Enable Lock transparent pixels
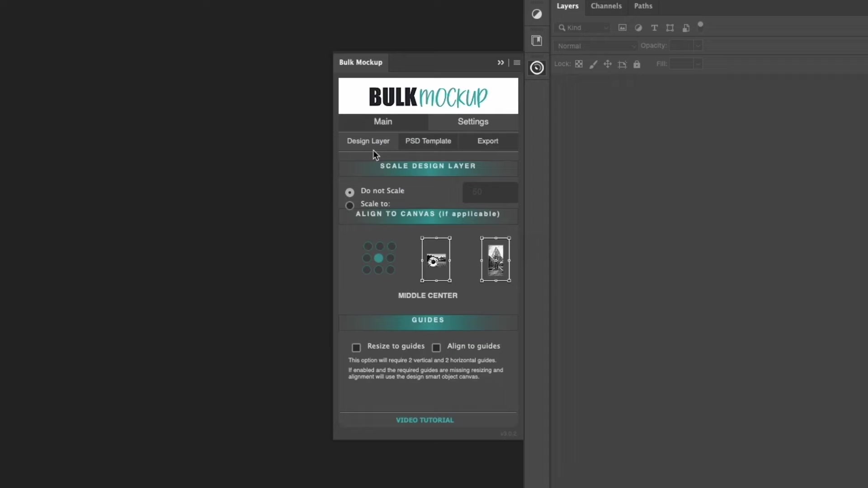The width and height of the screenshot is (868, 488). pyautogui.click(x=579, y=64)
